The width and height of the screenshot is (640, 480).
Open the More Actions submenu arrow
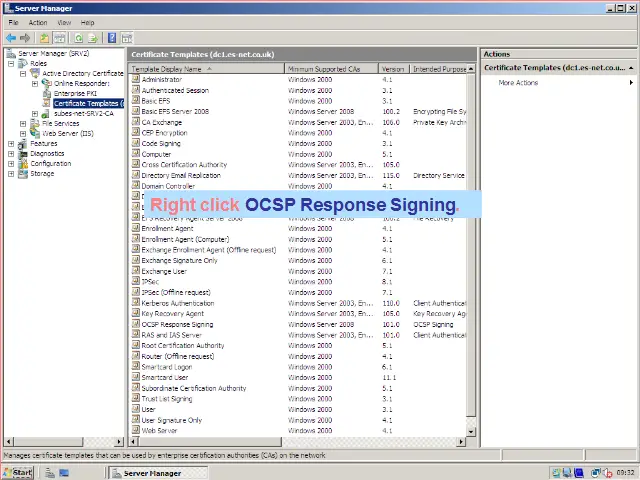tap(631, 82)
